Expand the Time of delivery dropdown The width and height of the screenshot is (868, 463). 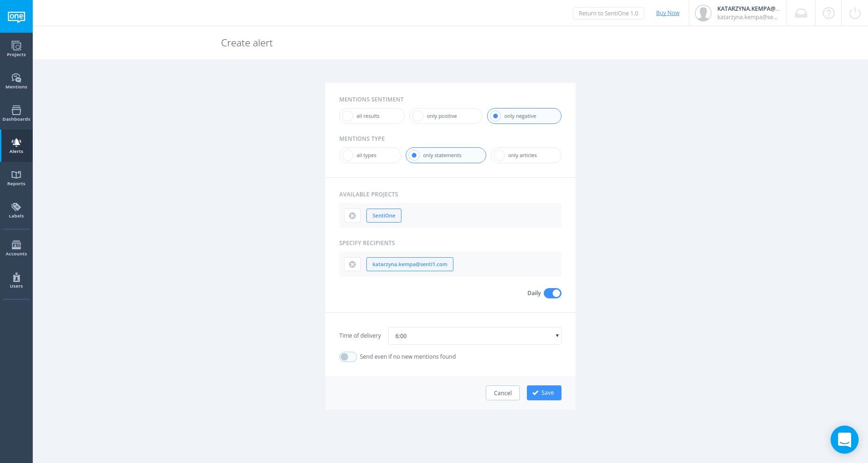tap(474, 336)
